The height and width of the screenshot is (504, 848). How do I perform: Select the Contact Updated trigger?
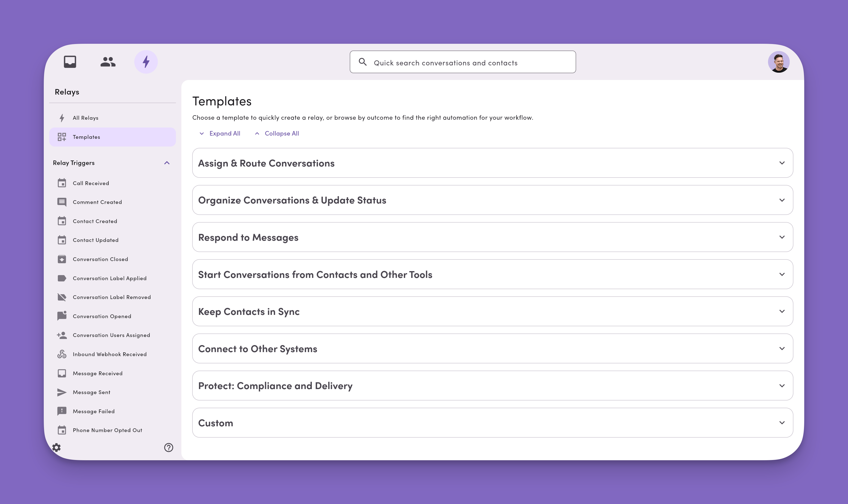[112, 240]
